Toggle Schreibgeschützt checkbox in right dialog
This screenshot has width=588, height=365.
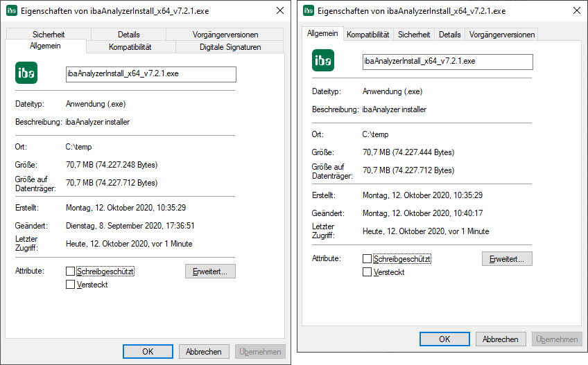pyautogui.click(x=367, y=258)
